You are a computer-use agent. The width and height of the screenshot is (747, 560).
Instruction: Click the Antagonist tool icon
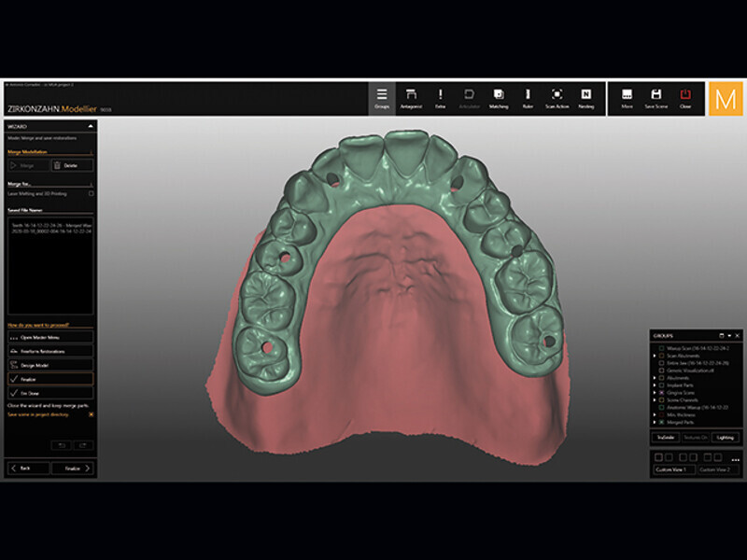pos(411,98)
